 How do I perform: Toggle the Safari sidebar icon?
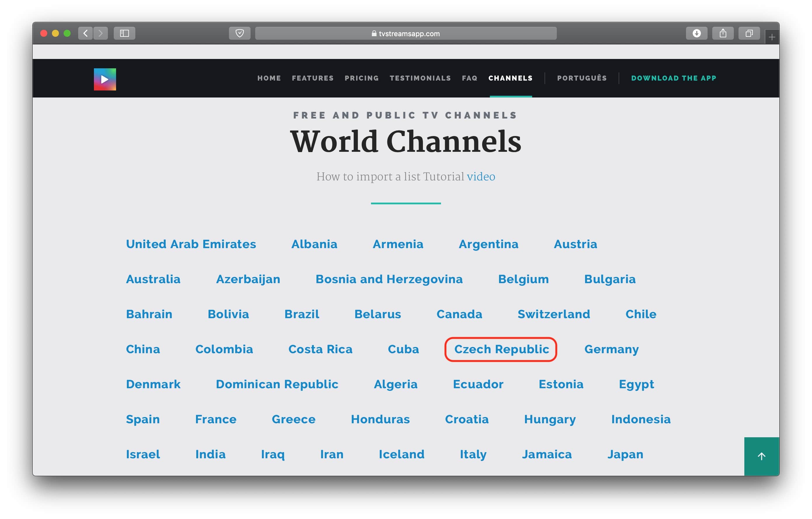125,33
